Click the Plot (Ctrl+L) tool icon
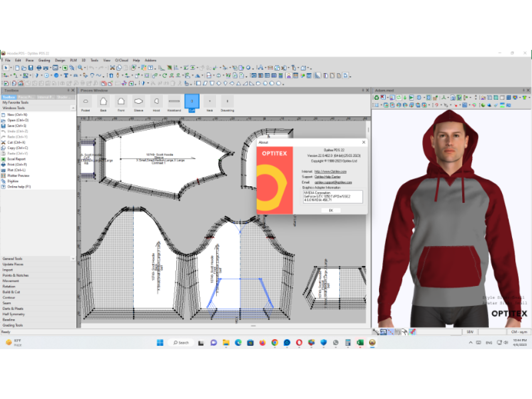 (x=4, y=170)
